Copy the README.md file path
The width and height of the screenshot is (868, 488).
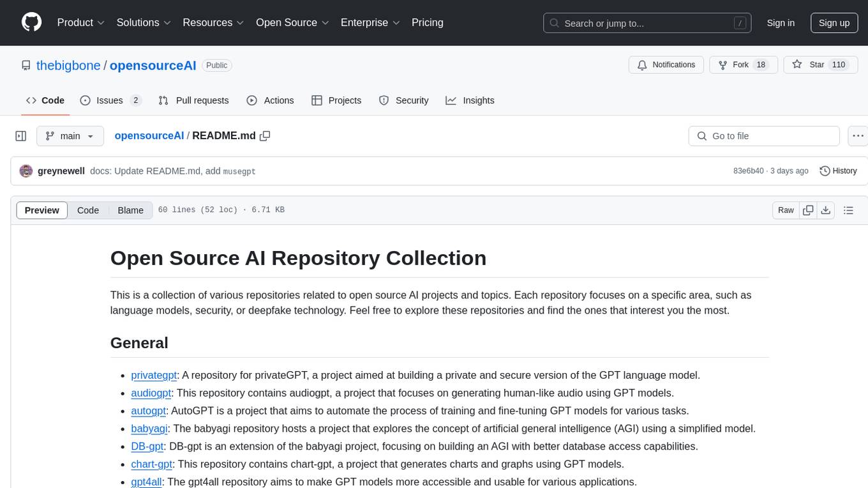pyautogui.click(x=265, y=136)
